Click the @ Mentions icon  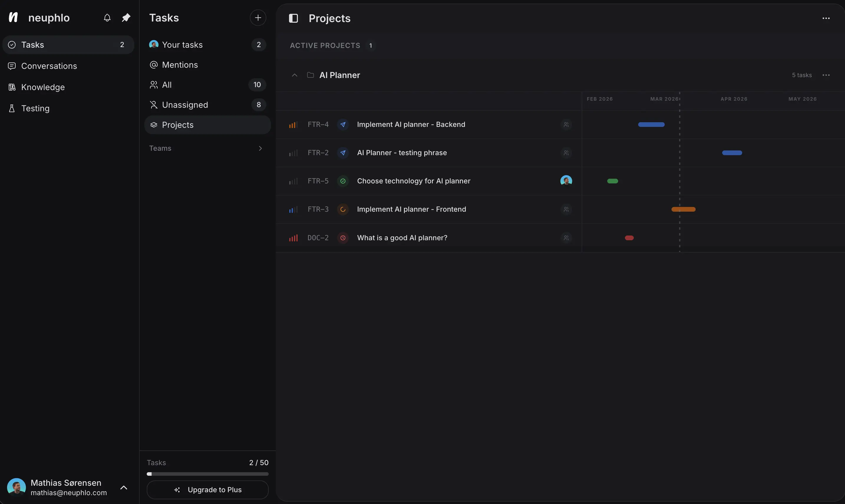click(154, 64)
